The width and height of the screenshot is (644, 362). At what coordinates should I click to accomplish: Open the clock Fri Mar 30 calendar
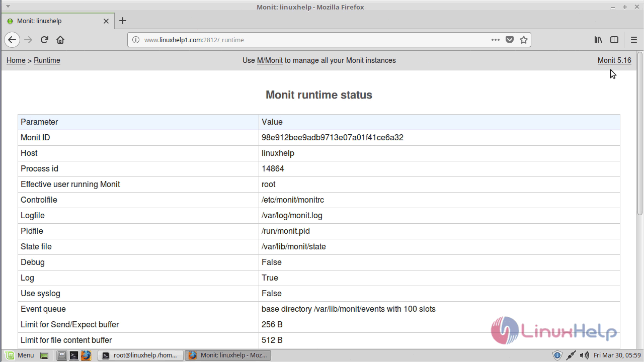point(617,355)
